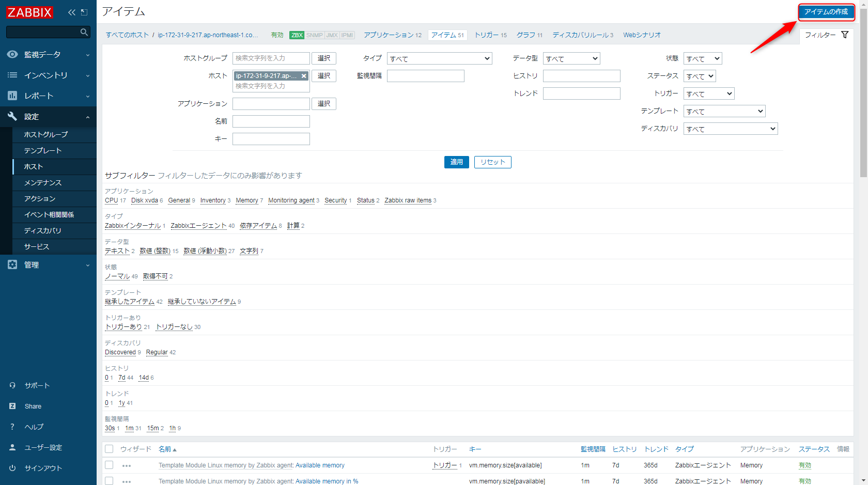The width and height of the screenshot is (868, 485).
Task: Open Webシナリオ tab
Action: pos(642,35)
